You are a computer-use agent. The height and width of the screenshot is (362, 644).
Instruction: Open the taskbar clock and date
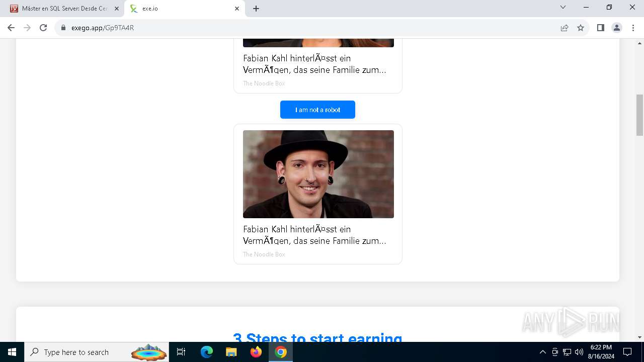tap(601, 352)
